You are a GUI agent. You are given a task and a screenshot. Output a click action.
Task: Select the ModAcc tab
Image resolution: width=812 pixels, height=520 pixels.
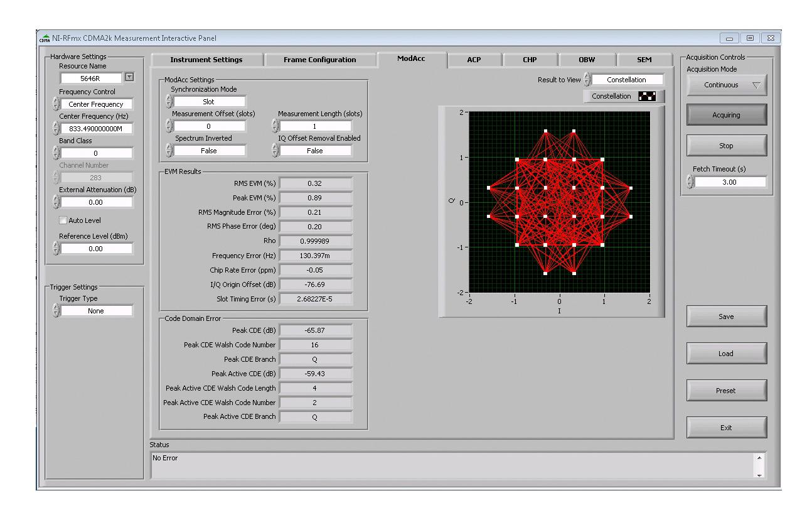click(411, 59)
